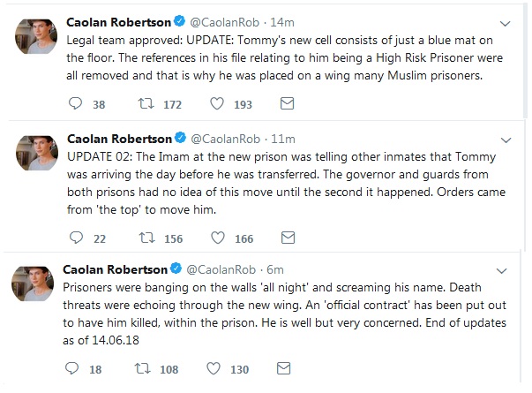Send 'Legal team approved' tweet via direct message
The width and height of the screenshot is (532, 393).
click(285, 104)
